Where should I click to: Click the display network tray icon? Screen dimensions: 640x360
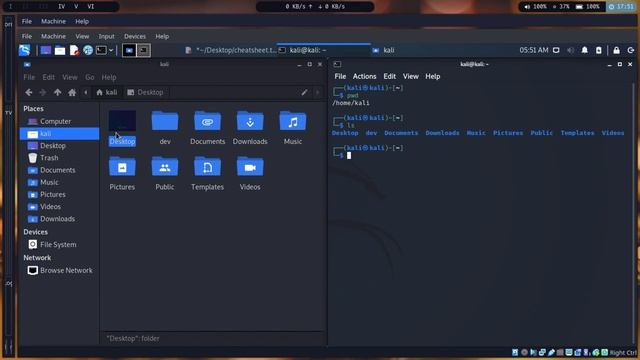pos(556,50)
